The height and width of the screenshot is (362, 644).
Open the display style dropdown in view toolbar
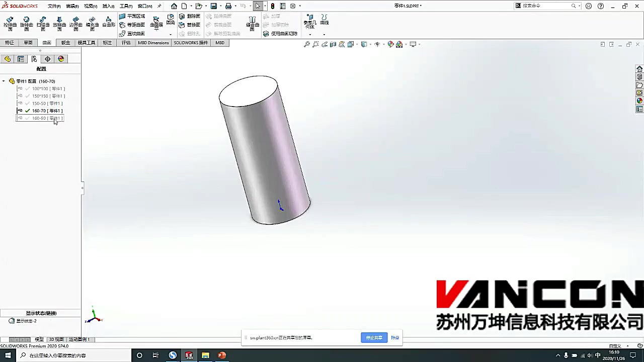[x=370, y=44]
